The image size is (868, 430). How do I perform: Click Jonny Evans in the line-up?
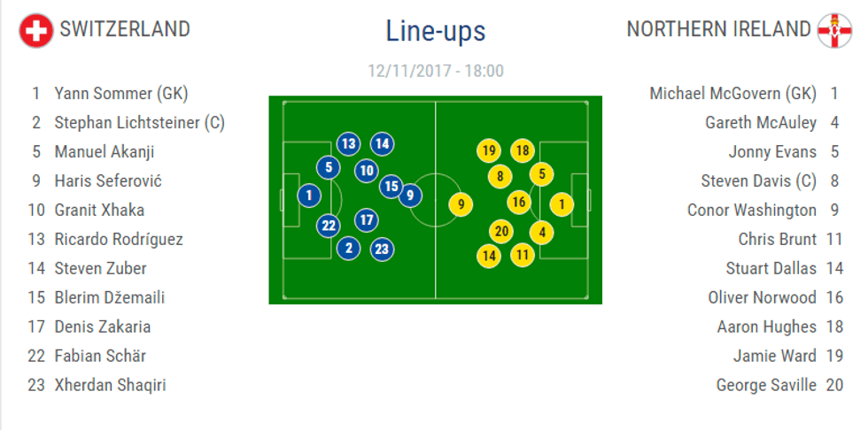[x=772, y=151]
